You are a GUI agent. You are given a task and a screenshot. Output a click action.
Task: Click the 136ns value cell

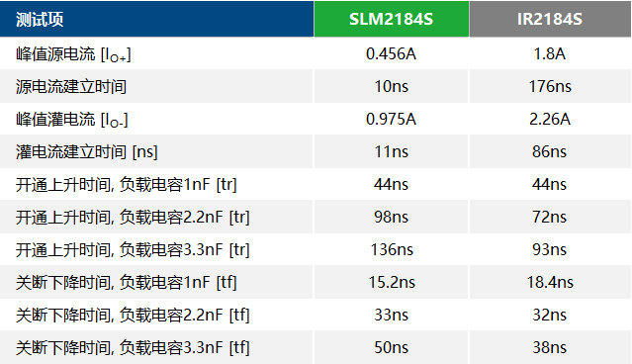click(392, 249)
